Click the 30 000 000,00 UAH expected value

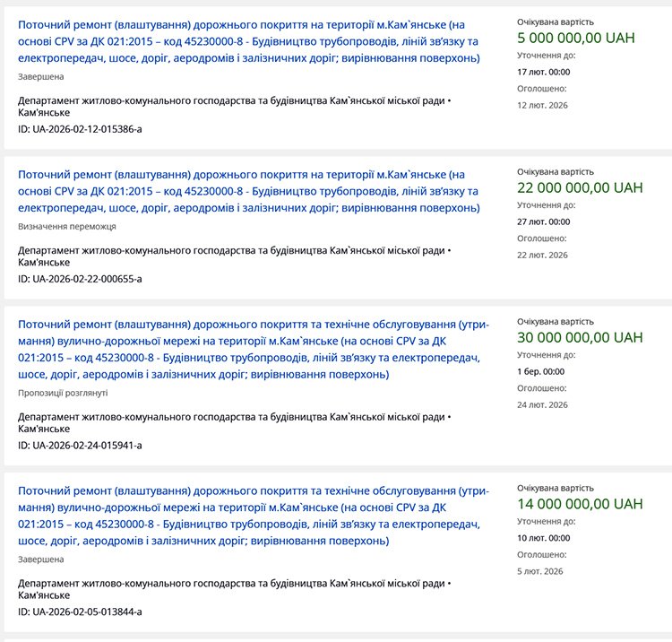[580, 337]
